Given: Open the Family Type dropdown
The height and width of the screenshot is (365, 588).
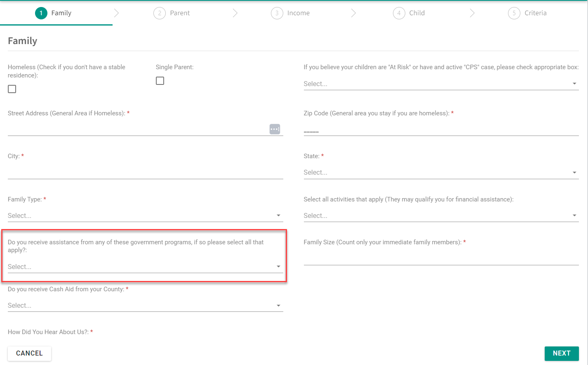Looking at the screenshot, I should (x=145, y=215).
